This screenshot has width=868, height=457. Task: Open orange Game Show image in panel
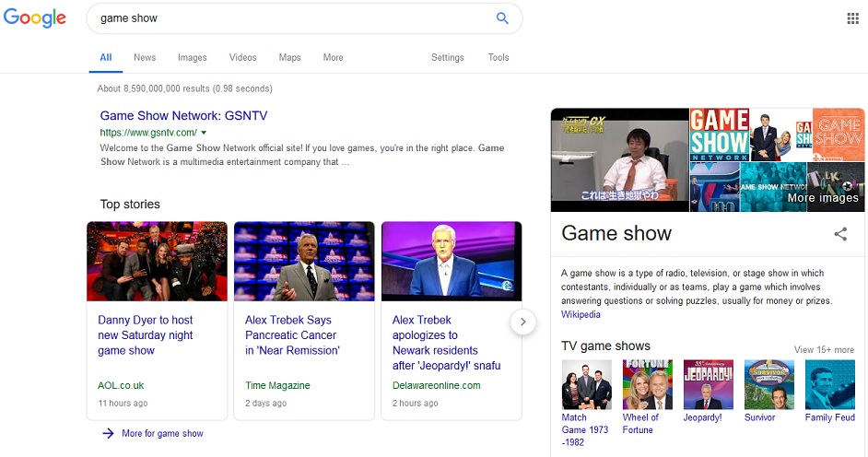[839, 135]
